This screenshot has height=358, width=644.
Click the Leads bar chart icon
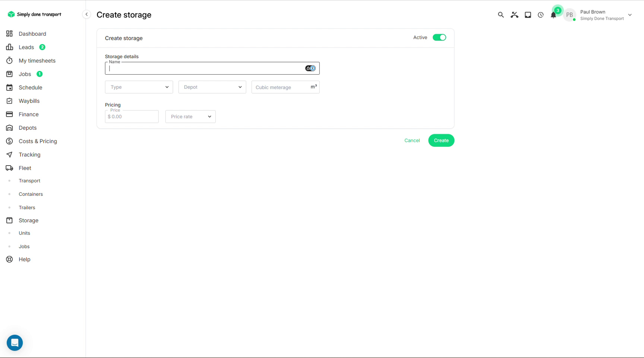9,47
